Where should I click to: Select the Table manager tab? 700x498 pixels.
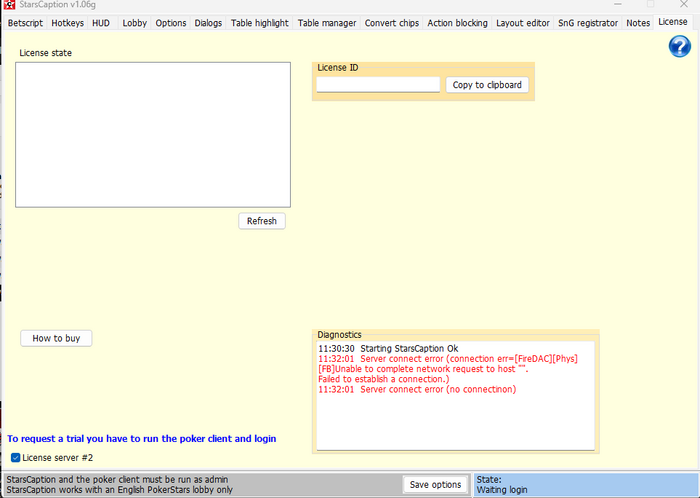coord(327,23)
